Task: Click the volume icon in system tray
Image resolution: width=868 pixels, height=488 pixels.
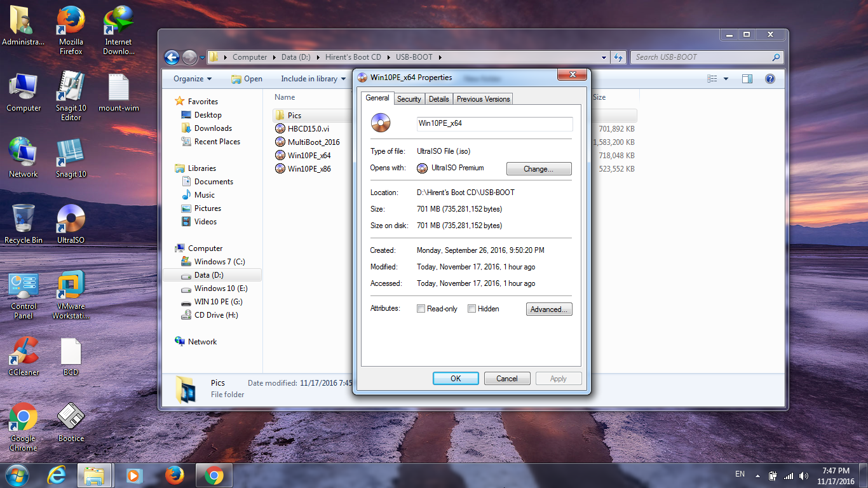Action: click(804, 475)
